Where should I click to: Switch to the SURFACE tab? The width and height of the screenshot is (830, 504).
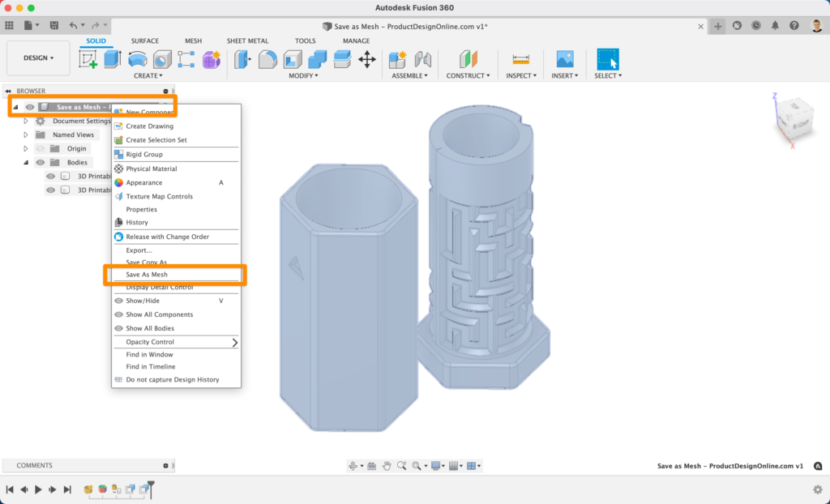click(145, 41)
